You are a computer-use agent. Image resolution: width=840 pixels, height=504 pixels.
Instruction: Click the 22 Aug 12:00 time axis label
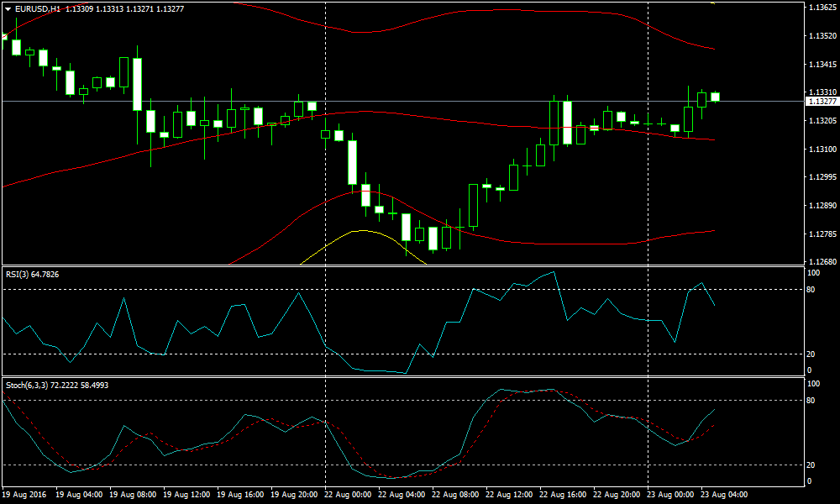[x=509, y=495]
